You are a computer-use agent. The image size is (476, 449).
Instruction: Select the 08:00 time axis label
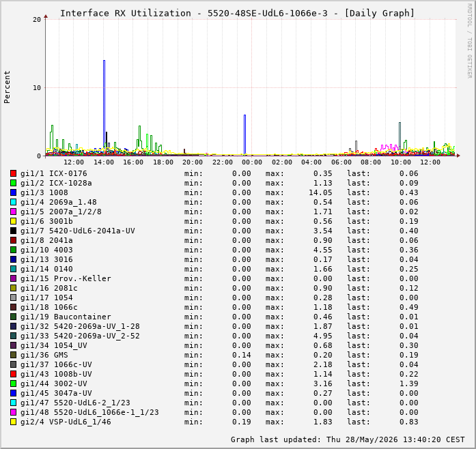371,162
